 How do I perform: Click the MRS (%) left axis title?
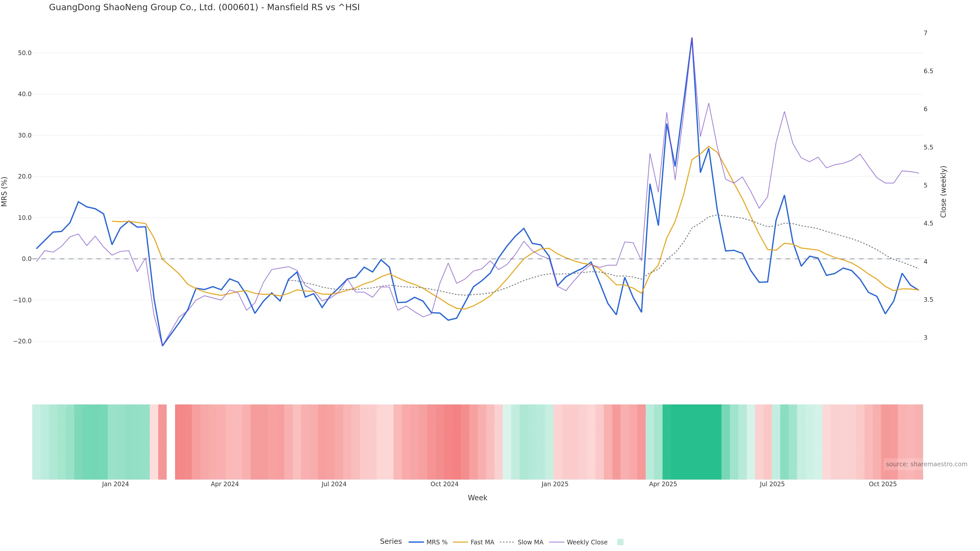coord(5,192)
